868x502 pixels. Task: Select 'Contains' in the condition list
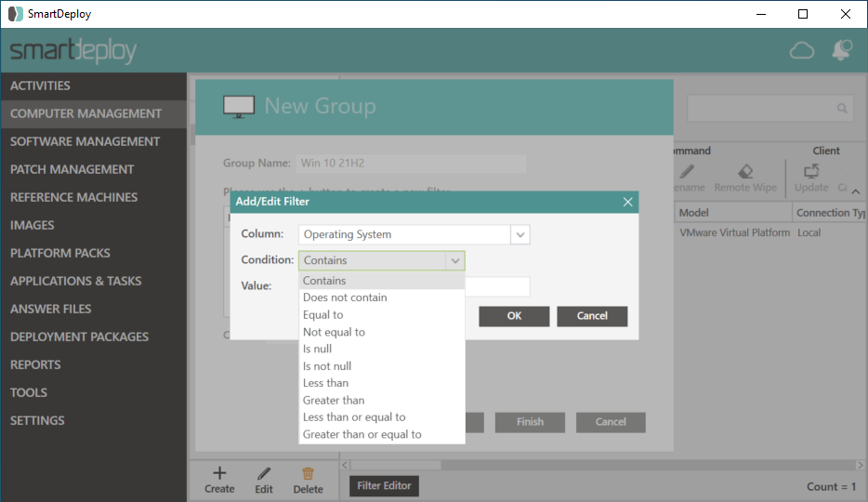coord(381,281)
